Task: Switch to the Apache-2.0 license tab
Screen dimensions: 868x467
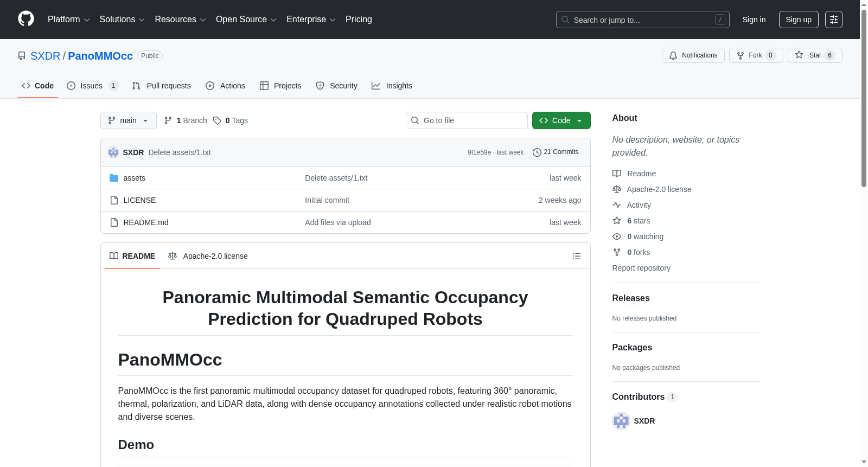Action: (x=208, y=256)
